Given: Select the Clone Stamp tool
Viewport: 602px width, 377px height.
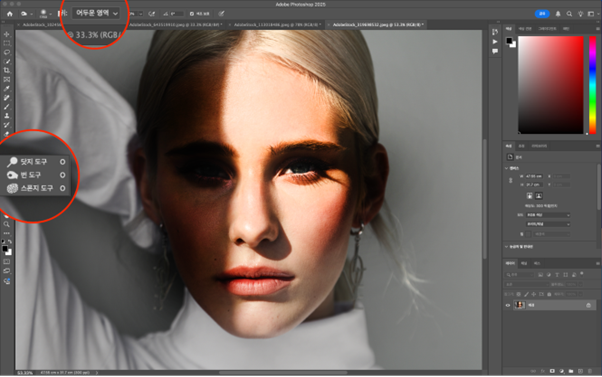Looking at the screenshot, I should point(7,116).
